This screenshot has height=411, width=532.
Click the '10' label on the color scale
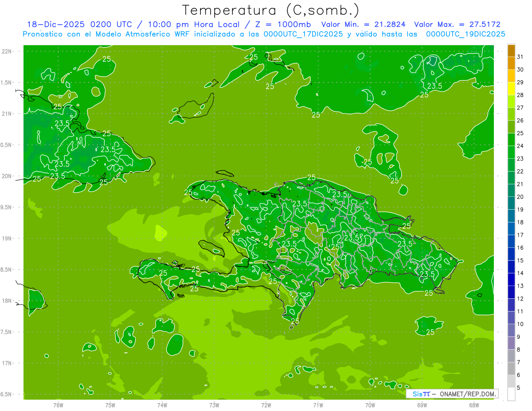pyautogui.click(x=520, y=324)
